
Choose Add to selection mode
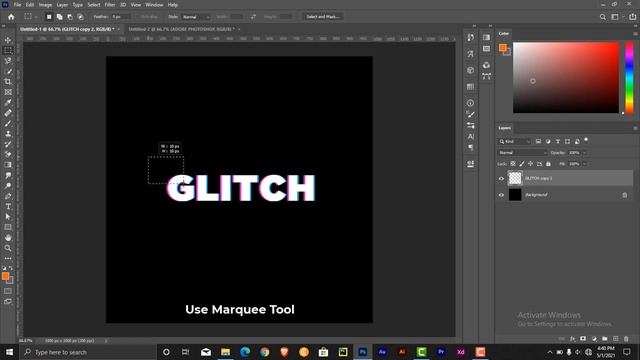pyautogui.click(x=60, y=17)
